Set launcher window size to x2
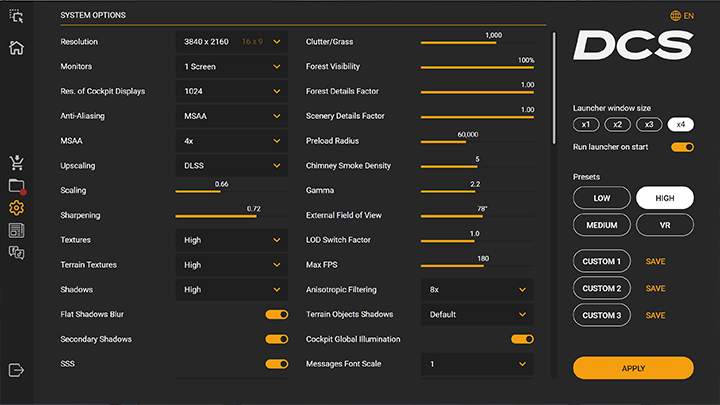 coord(618,124)
